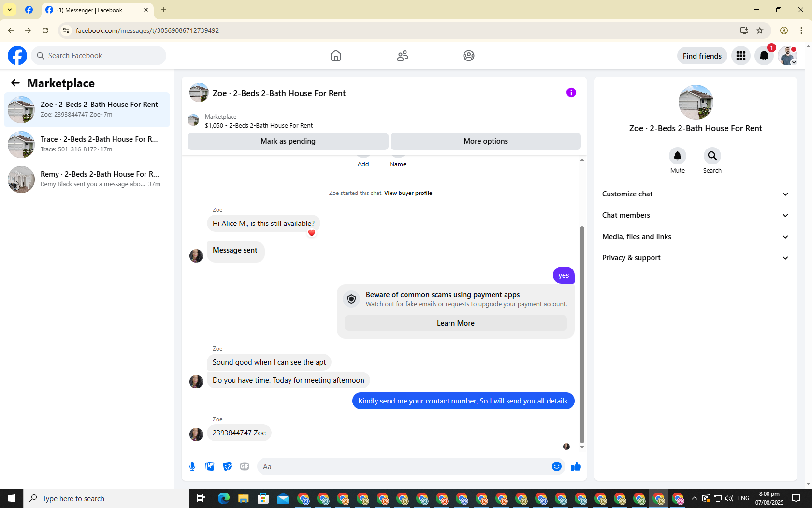
Task: Select the '2393844747 Zoe' message
Action: point(239,433)
